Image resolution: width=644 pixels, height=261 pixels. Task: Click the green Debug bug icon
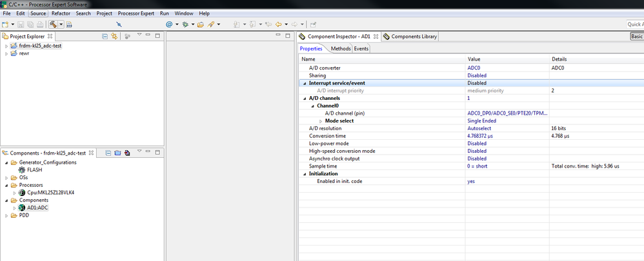(x=185, y=24)
